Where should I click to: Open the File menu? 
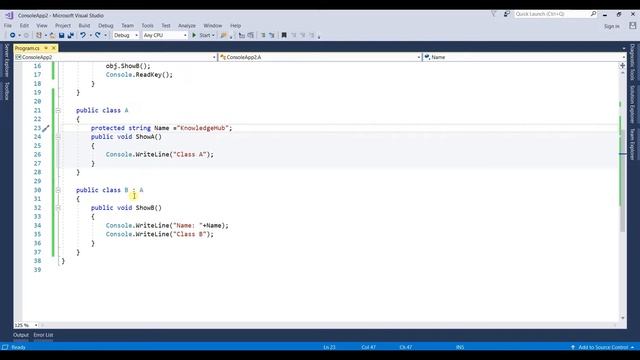click(8, 26)
